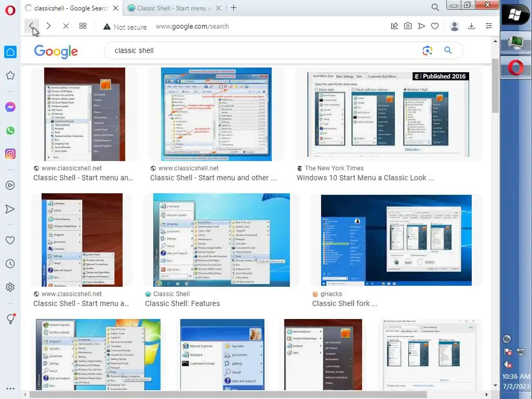Open Settings gear in the sidebar
Image resolution: width=532 pixels, height=399 pixels.
click(10, 287)
